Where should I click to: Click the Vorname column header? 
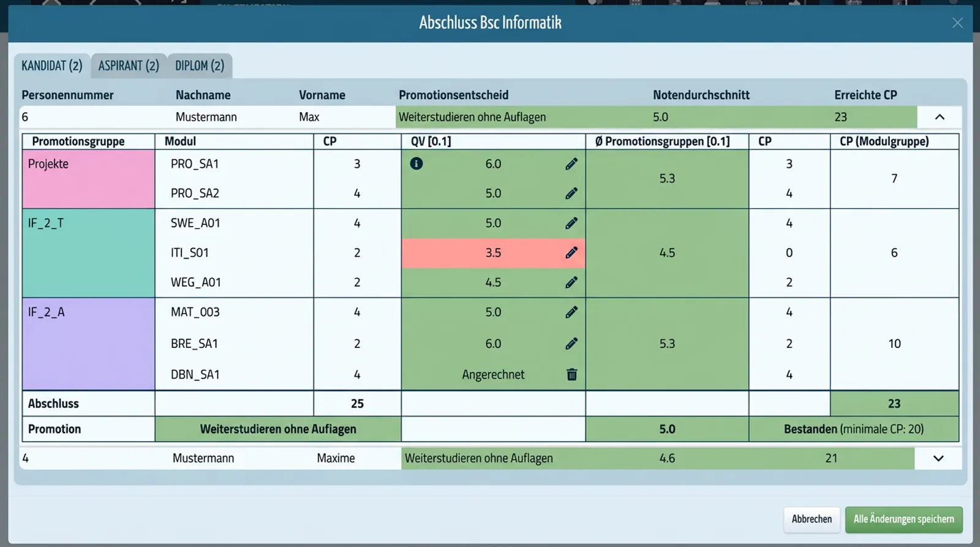[x=322, y=95]
